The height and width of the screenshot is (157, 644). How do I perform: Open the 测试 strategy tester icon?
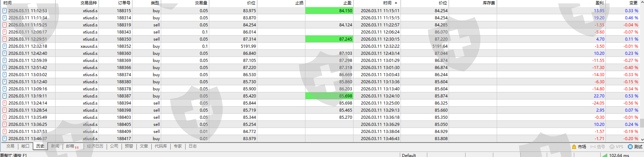630,147
